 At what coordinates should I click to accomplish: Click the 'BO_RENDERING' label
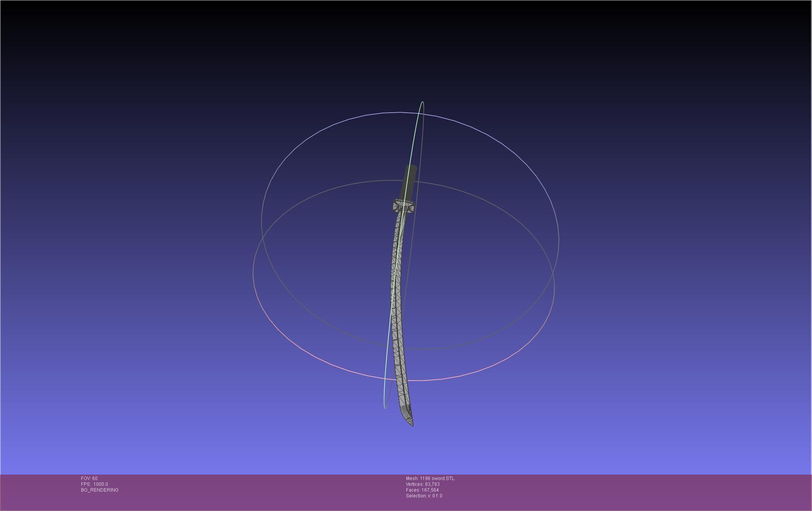[x=100, y=490]
